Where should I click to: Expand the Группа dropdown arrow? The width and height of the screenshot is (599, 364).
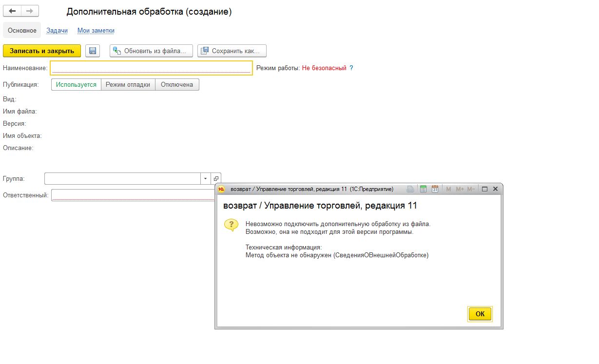point(205,179)
